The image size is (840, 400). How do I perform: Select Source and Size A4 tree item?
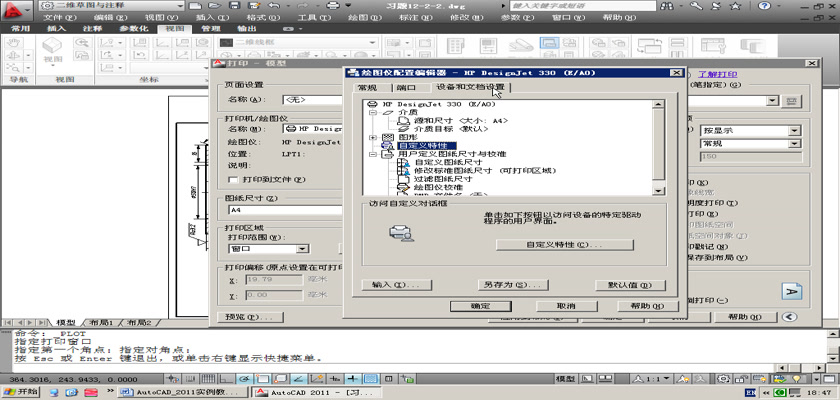tap(461, 121)
